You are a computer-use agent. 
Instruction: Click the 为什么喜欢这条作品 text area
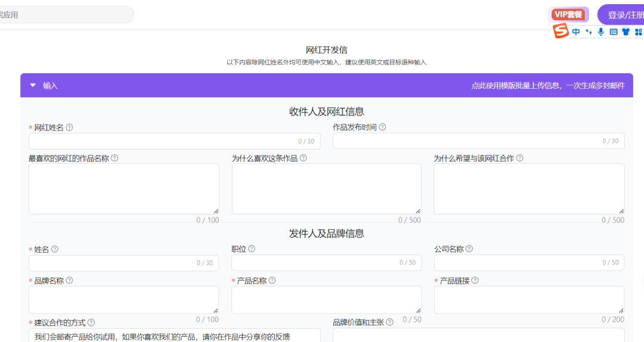coord(327,189)
